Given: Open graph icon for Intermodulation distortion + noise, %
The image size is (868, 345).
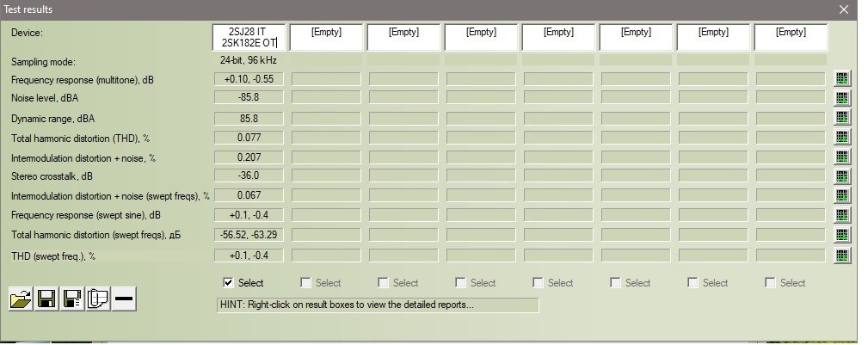Looking at the screenshot, I should click(842, 157).
